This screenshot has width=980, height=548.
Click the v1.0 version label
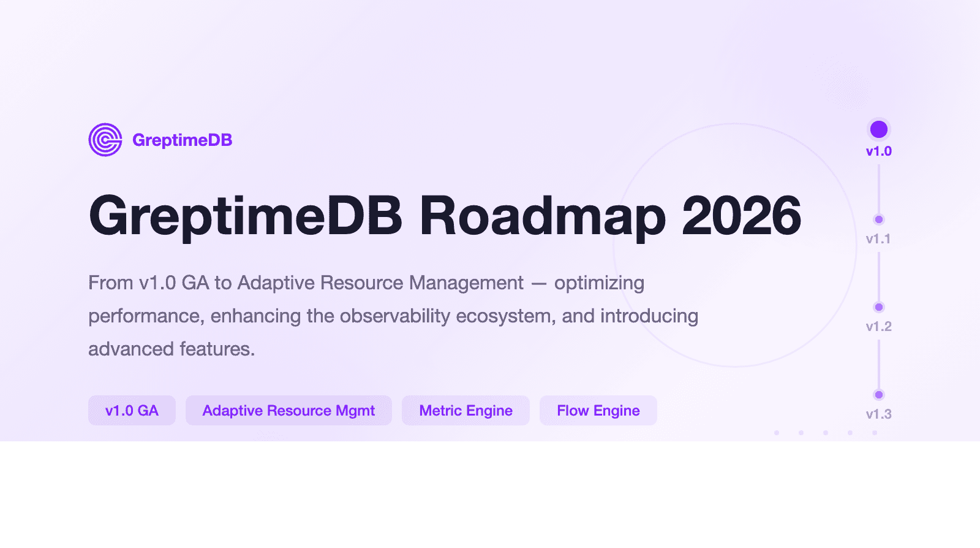[879, 151]
